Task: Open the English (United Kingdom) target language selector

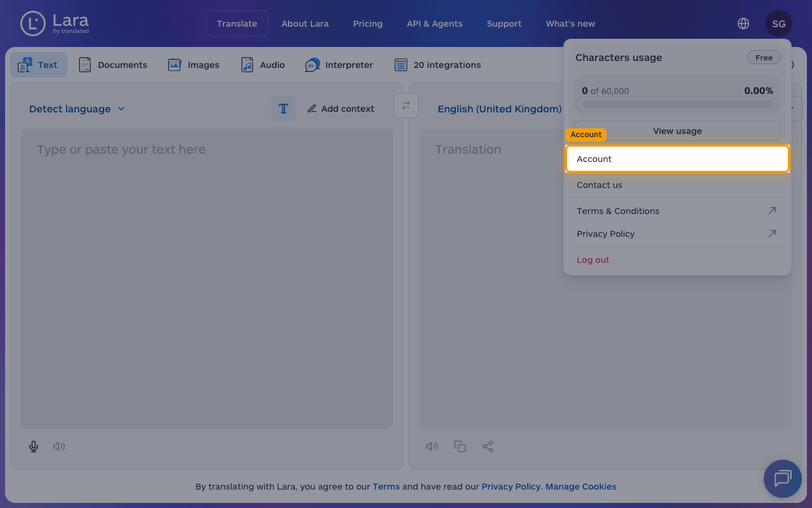Action: click(500, 109)
